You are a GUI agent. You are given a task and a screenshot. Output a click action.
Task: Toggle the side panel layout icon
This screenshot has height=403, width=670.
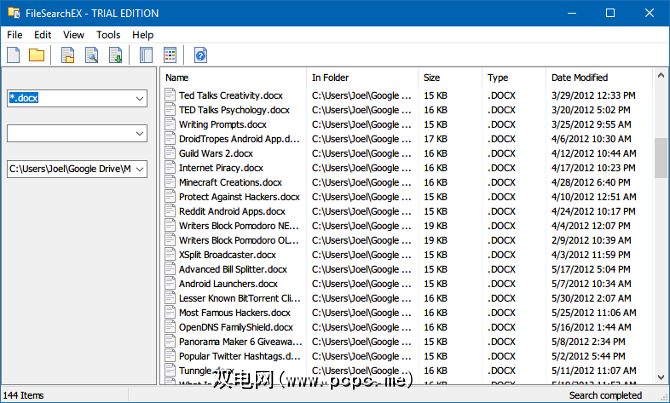(x=146, y=55)
